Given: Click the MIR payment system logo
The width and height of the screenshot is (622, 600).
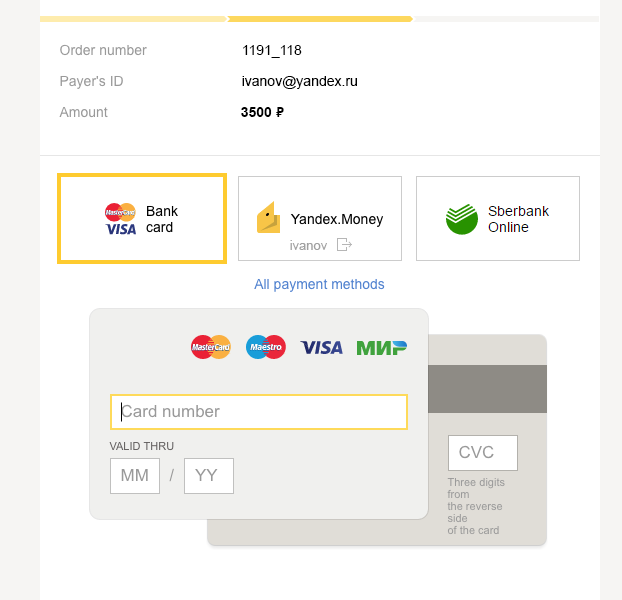Looking at the screenshot, I should click(382, 347).
